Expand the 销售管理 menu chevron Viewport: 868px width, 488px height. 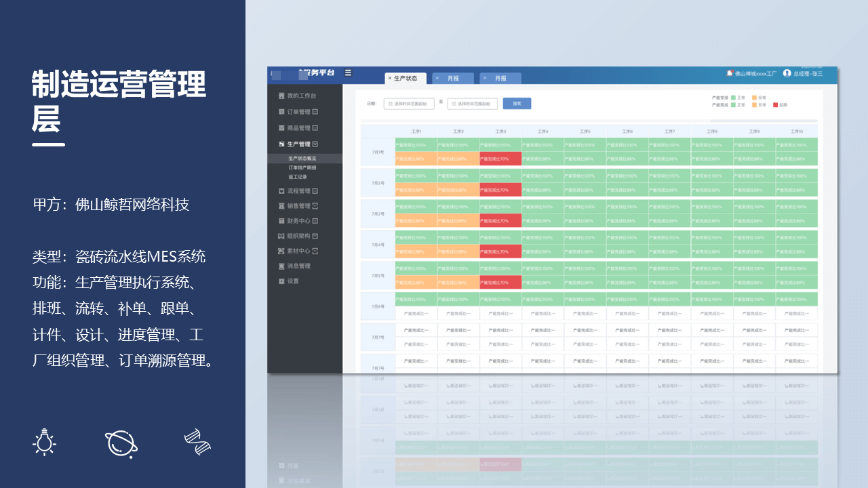[315, 206]
